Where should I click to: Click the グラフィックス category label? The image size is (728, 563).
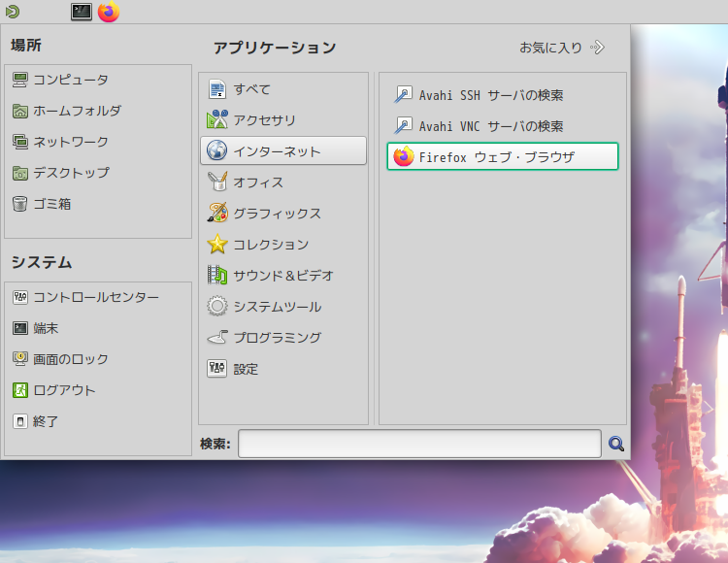pyautogui.click(x=278, y=214)
